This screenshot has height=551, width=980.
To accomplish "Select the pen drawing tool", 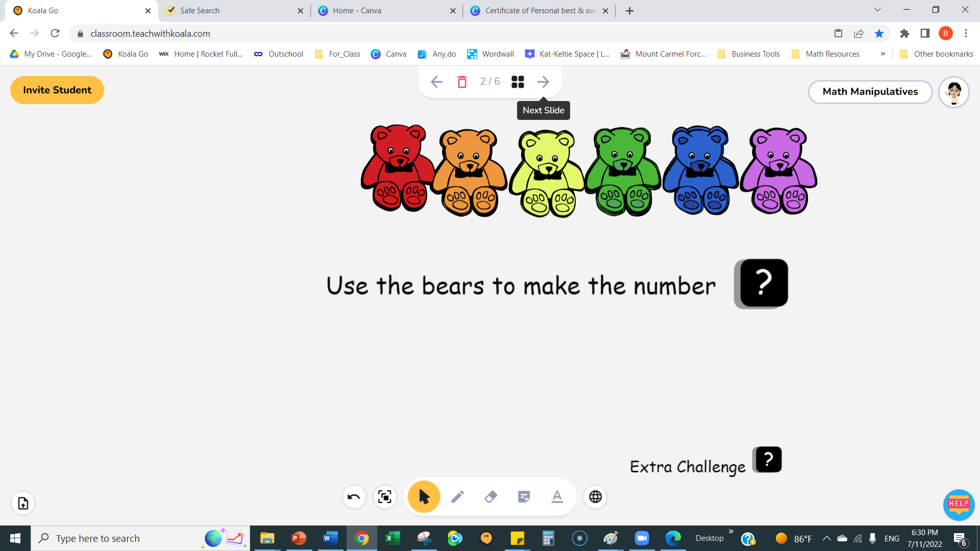I will (x=457, y=496).
